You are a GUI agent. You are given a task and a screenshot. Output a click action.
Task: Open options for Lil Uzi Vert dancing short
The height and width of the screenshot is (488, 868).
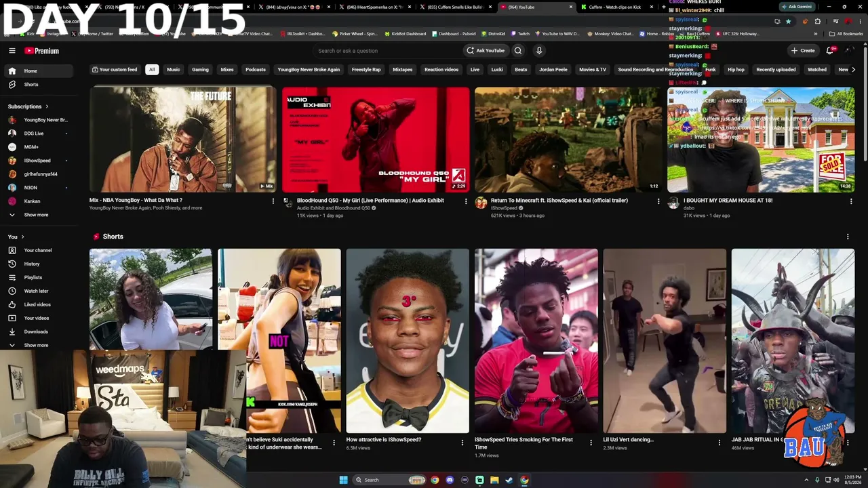(719, 443)
